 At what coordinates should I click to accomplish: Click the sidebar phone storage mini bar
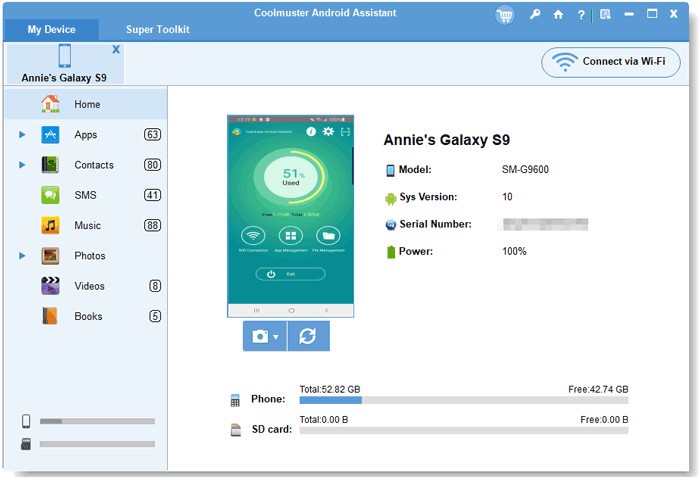tap(97, 421)
